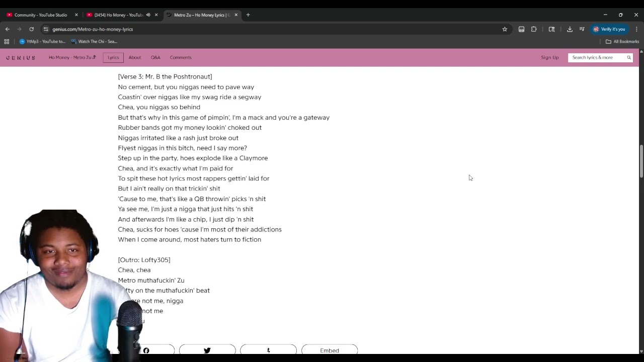
Task: Click the lyric 'Metro muthafuckin' Zu'
Action: [x=151, y=280]
